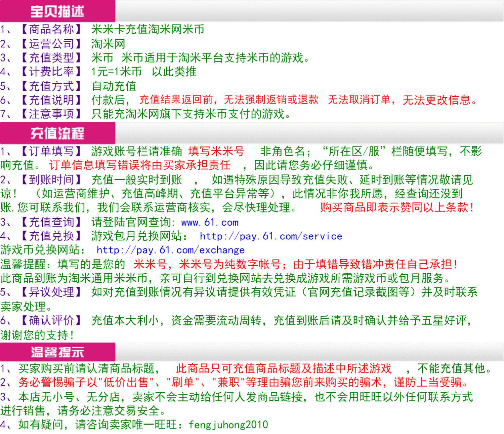Click the red scam warning starting 务必警惕骗子
504x434 pixels.
click(244, 382)
